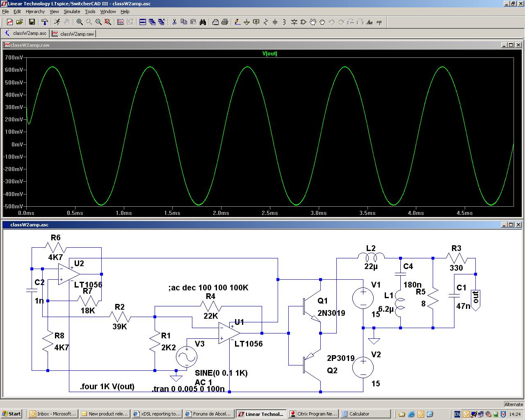This screenshot has height=420, width=525.
Task: Switch to the classW2amp.raw tab
Action: pos(73,34)
